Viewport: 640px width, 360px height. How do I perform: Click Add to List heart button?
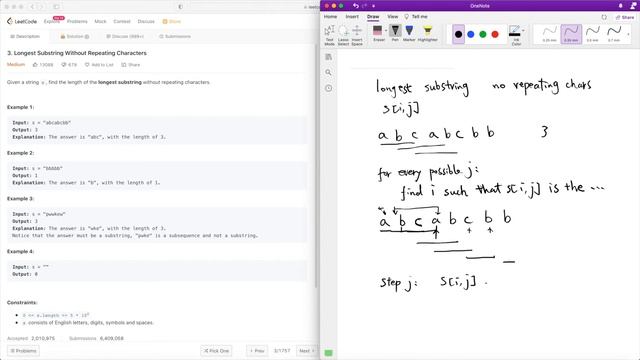99,64
